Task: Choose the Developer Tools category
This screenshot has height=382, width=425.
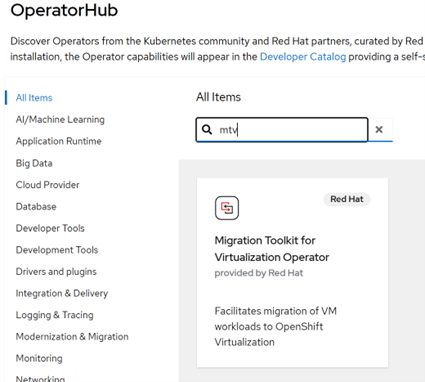Action: click(x=50, y=228)
